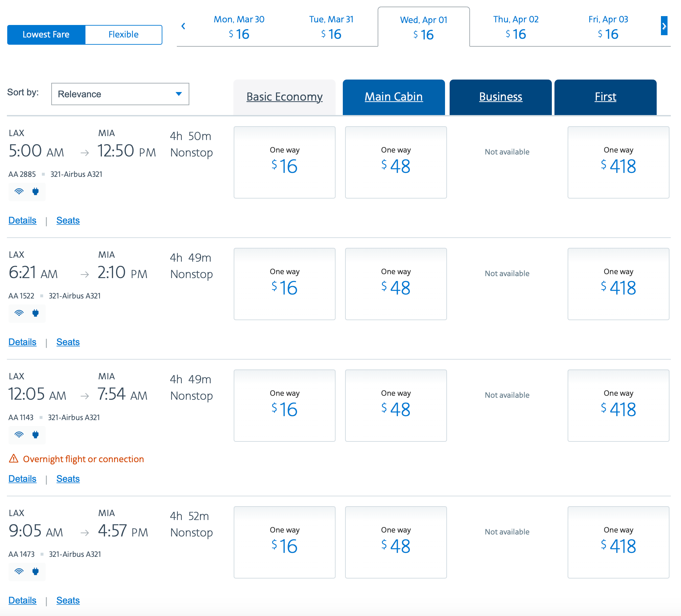
Task: Click the Wi-Fi icon under flight AA 2885
Action: (x=19, y=192)
